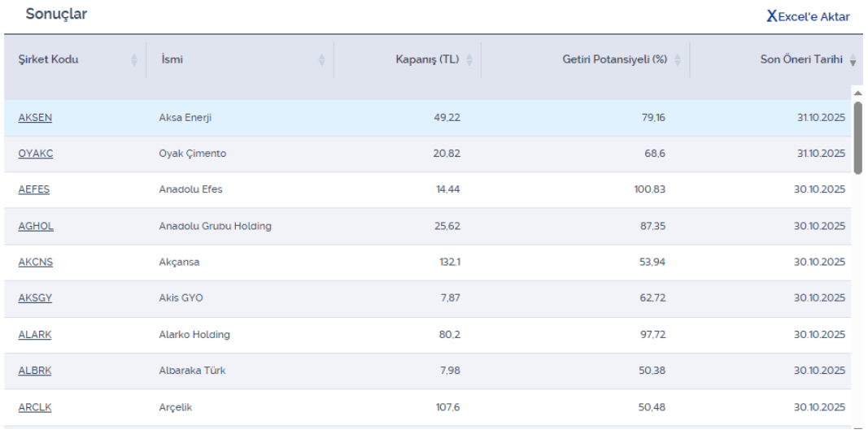Click the Excel'e Aktar text link
The width and height of the screenshot is (868, 434).
813,17
